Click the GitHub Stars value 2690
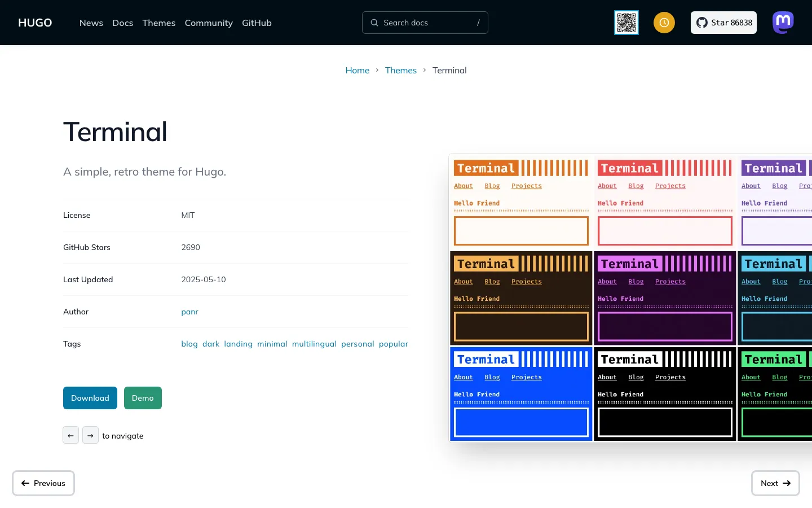The height and width of the screenshot is (508, 812). coord(191,247)
